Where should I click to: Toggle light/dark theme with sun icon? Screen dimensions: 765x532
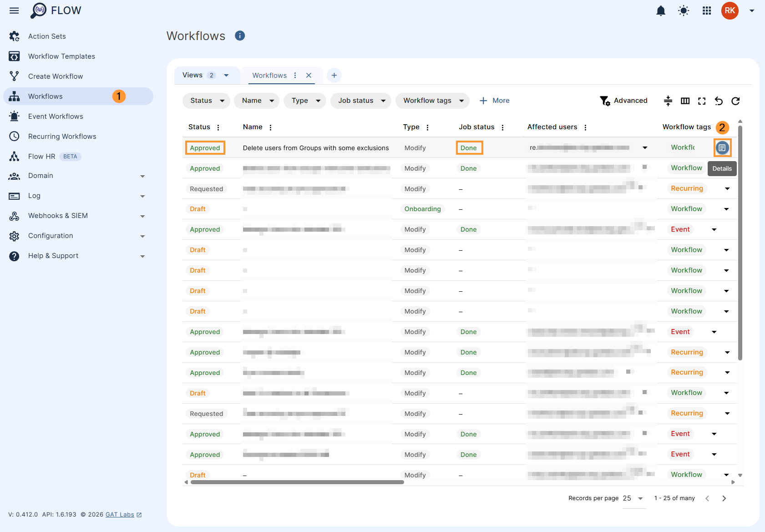pyautogui.click(x=683, y=10)
